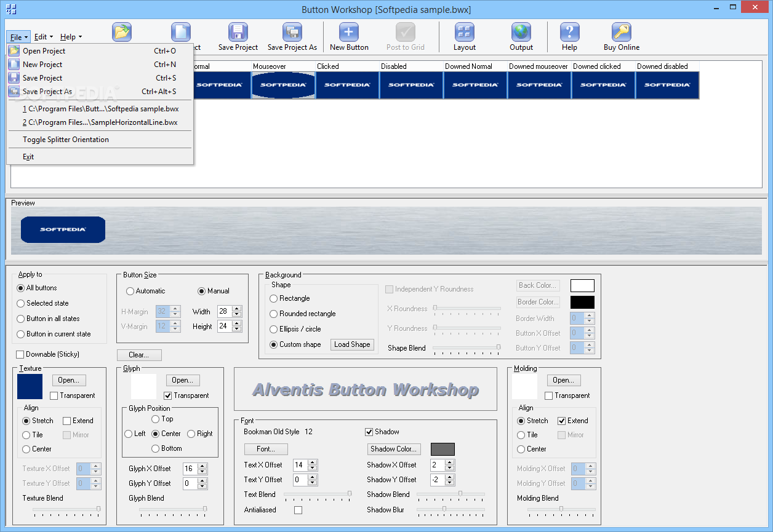Image resolution: width=773 pixels, height=532 pixels.
Task: Select the Clicked button state thumbnail
Action: 347,85
